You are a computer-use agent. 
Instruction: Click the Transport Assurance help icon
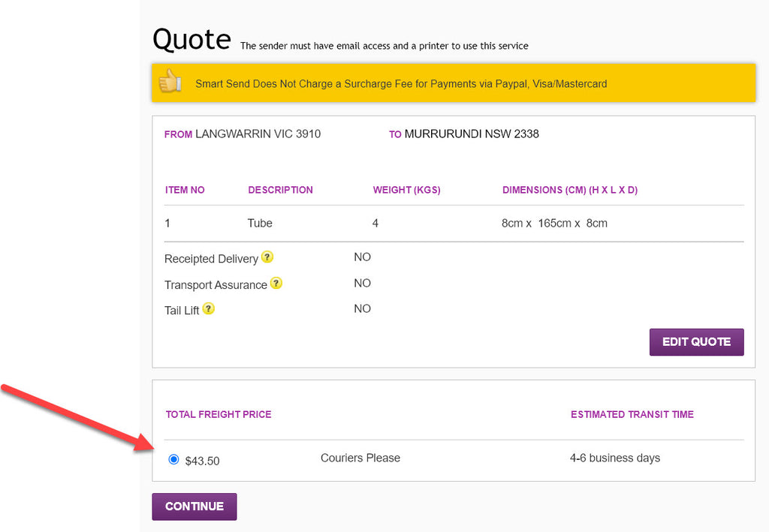click(x=276, y=284)
